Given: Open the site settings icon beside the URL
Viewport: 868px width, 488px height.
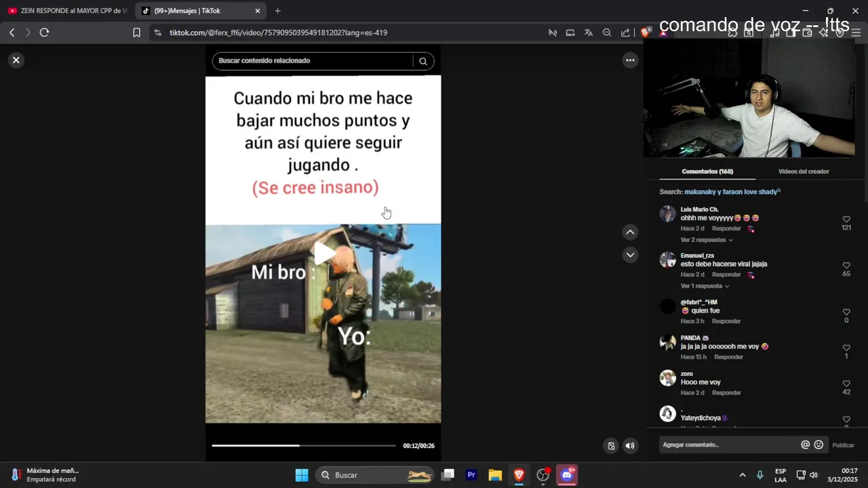Looking at the screenshot, I should click(158, 33).
